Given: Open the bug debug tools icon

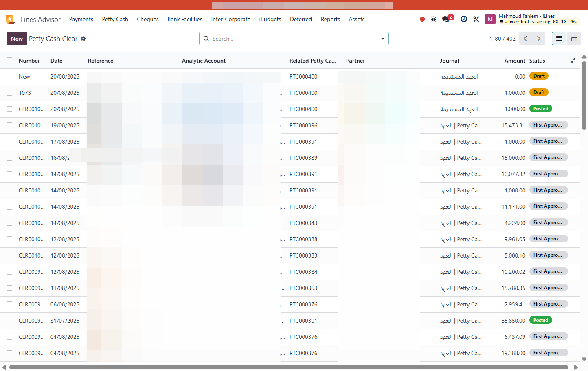Looking at the screenshot, I should 434,19.
